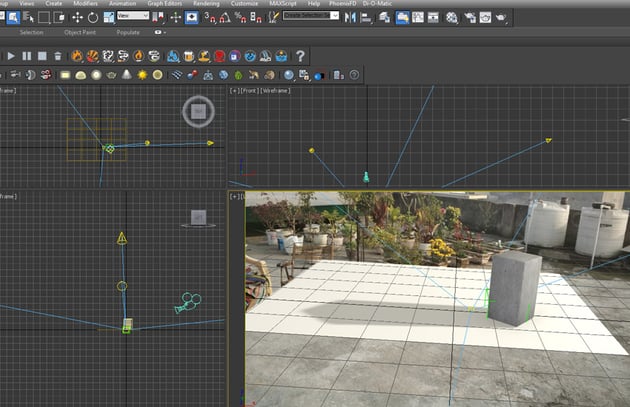
Task: Click the V-Ray physical camera icon
Action: (x=15, y=75)
